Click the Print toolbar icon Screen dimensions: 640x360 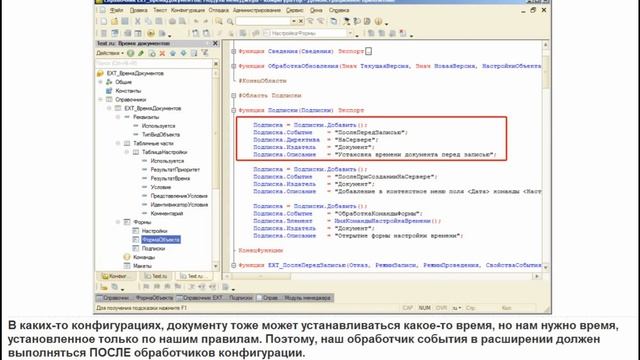(x=172, y=21)
